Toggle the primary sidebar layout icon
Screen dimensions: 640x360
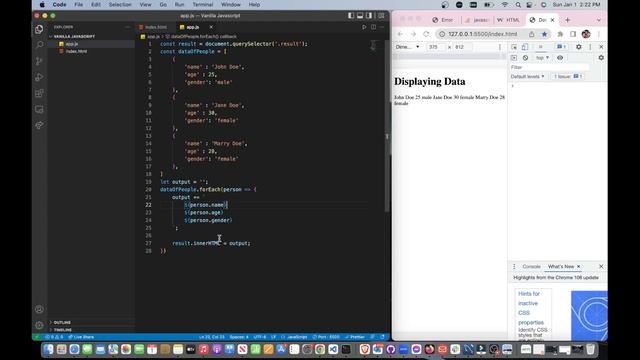pyautogui.click(x=351, y=16)
